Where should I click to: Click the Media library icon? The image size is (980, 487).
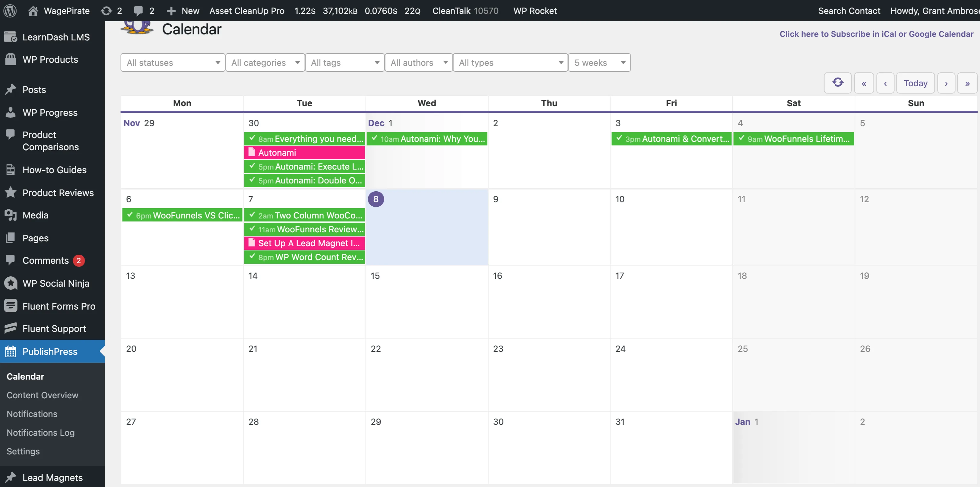click(x=11, y=215)
